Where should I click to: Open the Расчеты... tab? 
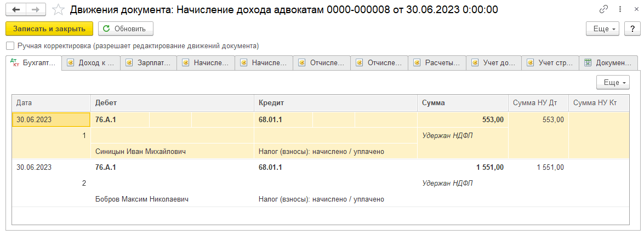(x=437, y=63)
